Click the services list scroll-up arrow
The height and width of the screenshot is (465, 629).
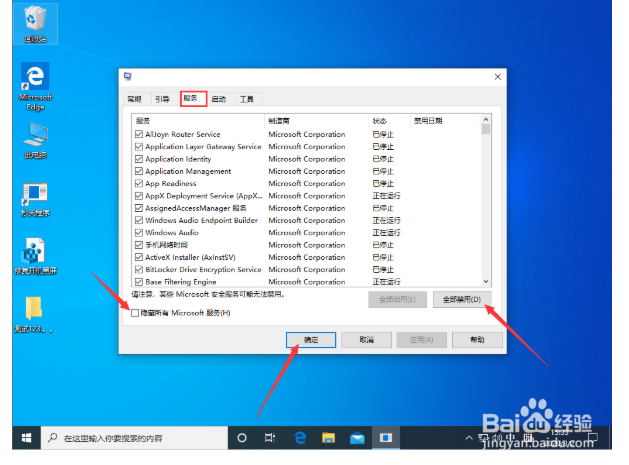486,119
